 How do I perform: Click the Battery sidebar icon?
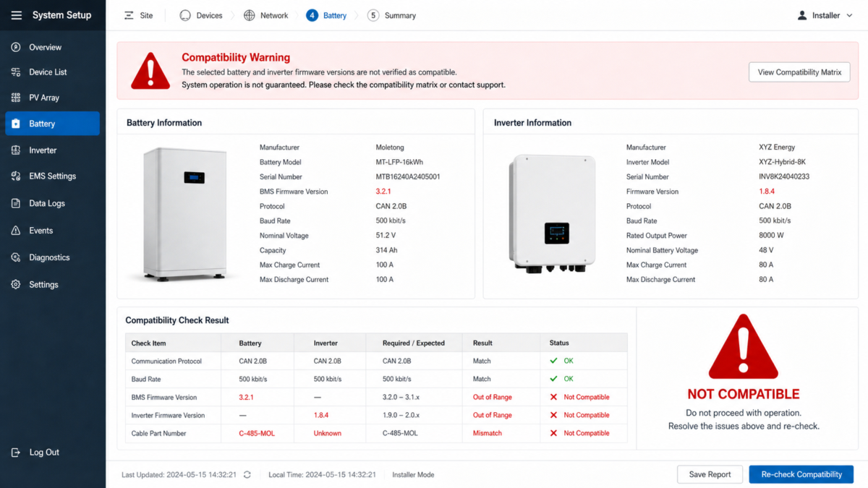coord(15,124)
